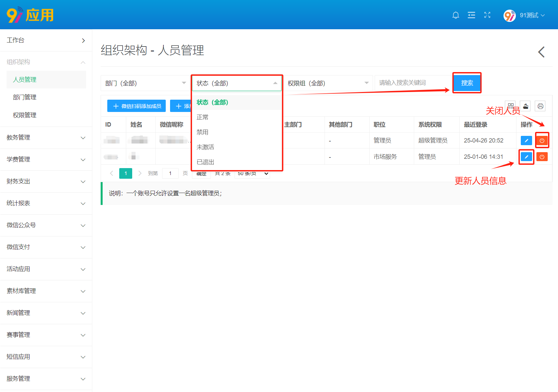Enter fullscreen with the expand arrows icon
The image size is (558, 392).
(487, 15)
